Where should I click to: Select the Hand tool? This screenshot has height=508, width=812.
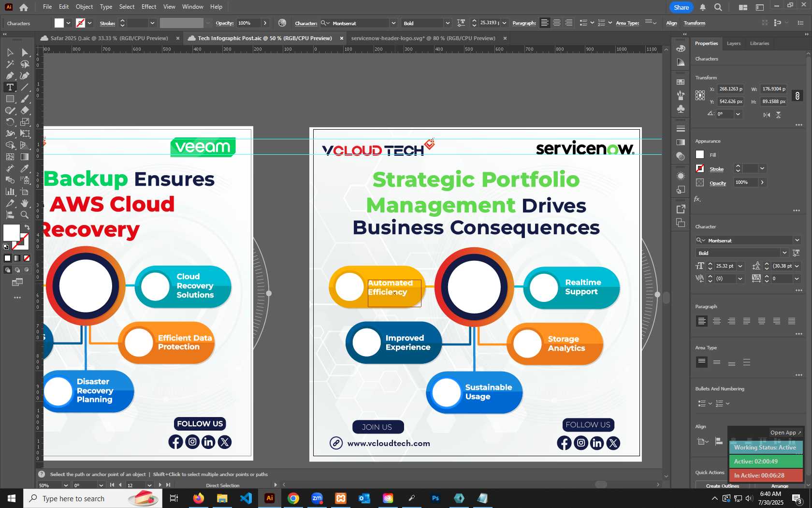[x=25, y=203]
